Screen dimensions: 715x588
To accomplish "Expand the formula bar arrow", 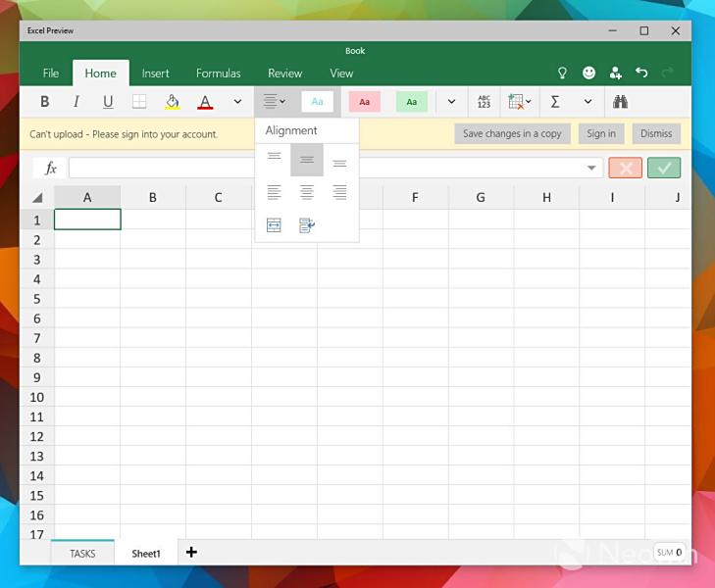I will pos(591,168).
